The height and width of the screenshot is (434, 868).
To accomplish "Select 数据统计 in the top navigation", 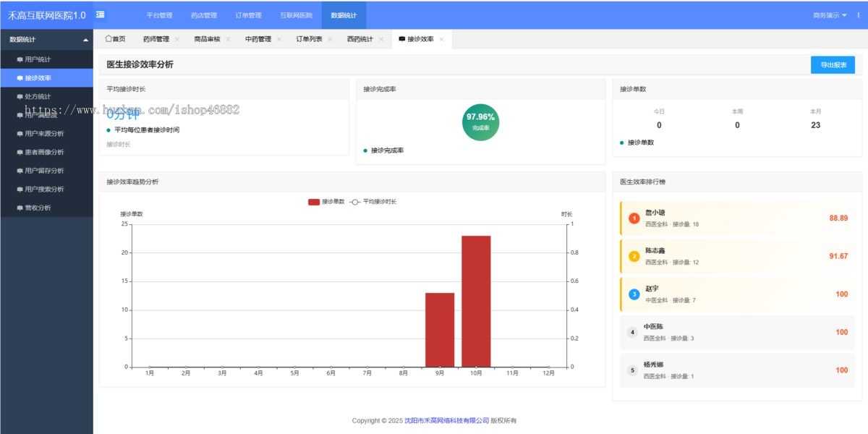I will pyautogui.click(x=344, y=15).
